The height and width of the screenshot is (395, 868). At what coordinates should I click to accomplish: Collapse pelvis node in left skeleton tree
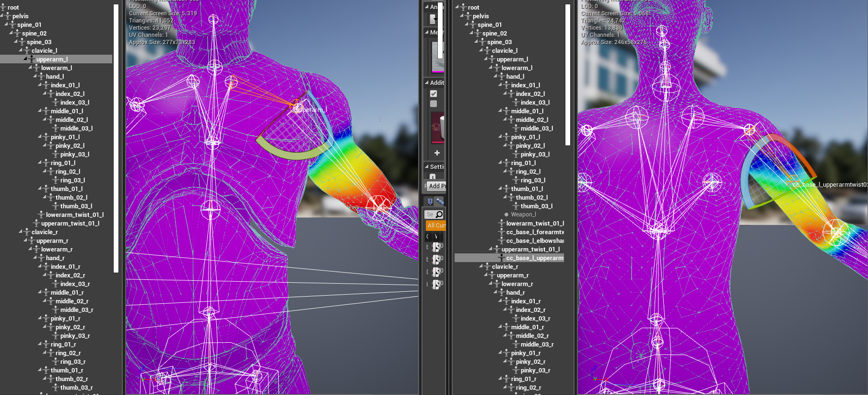coord(2,16)
